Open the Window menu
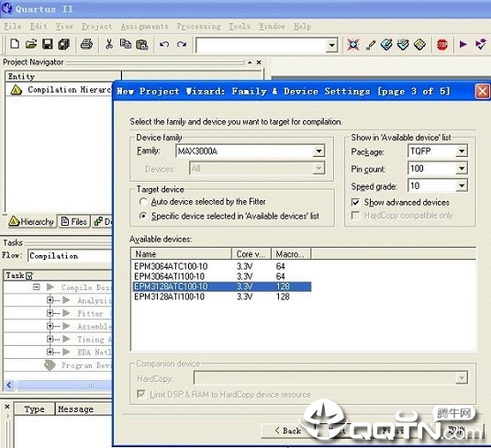 tap(272, 27)
